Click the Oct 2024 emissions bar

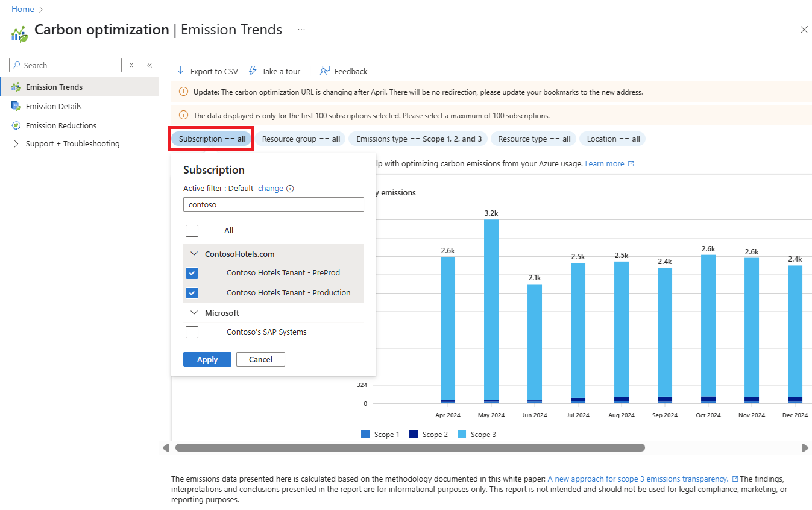tap(708, 329)
